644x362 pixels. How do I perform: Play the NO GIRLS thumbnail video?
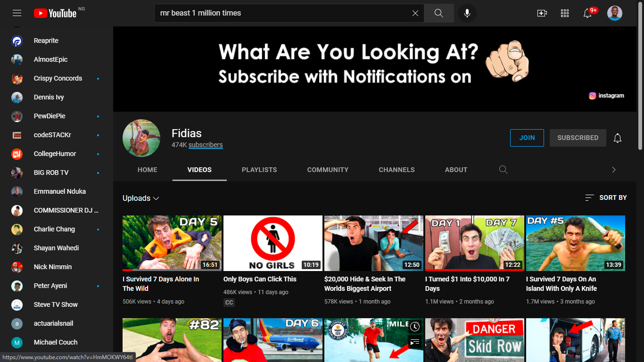click(273, 243)
